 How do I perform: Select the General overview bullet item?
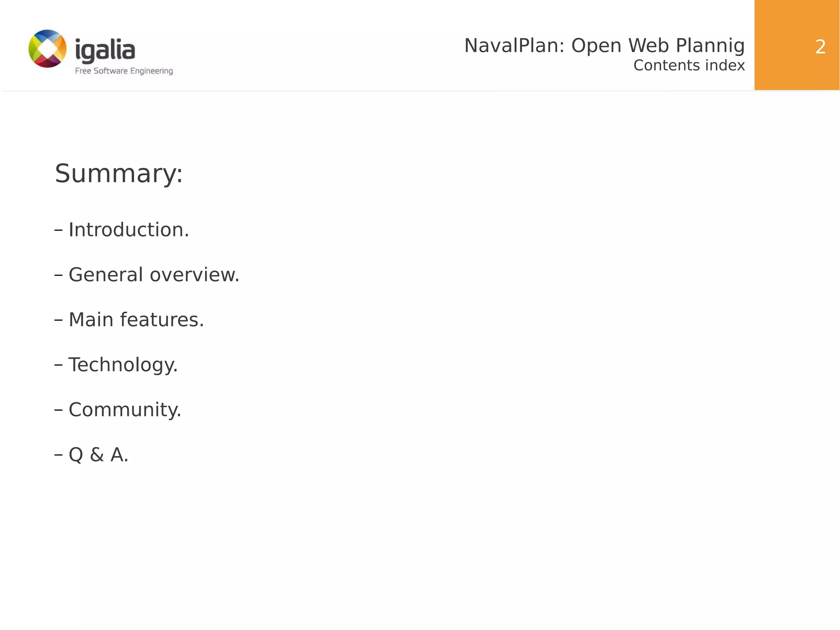click(154, 275)
